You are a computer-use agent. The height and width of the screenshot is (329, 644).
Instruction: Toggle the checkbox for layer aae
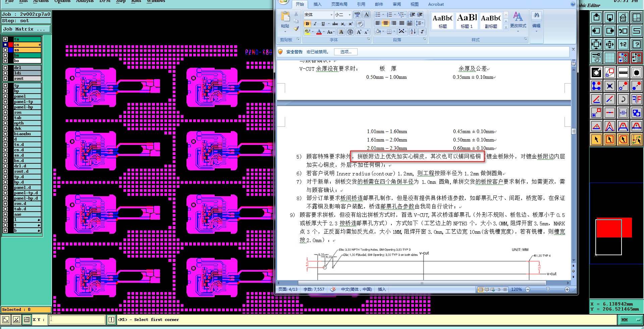point(5,214)
